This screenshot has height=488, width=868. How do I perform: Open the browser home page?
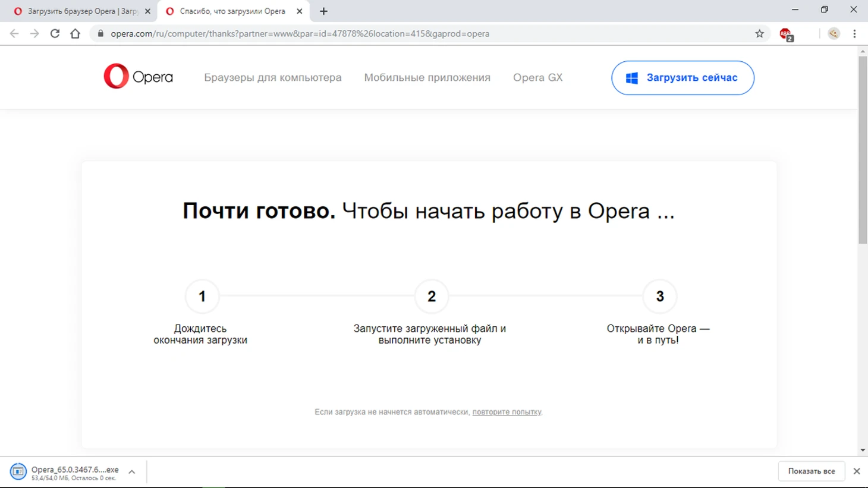(x=75, y=34)
